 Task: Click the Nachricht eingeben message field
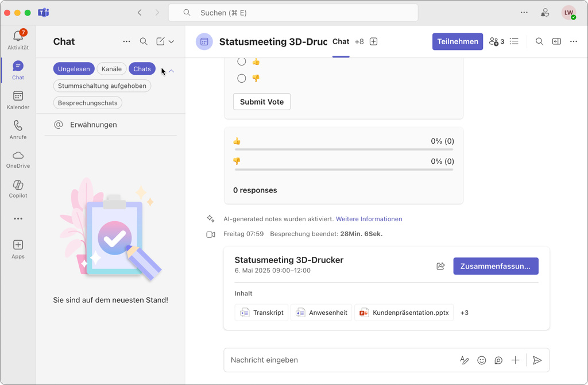coord(339,360)
